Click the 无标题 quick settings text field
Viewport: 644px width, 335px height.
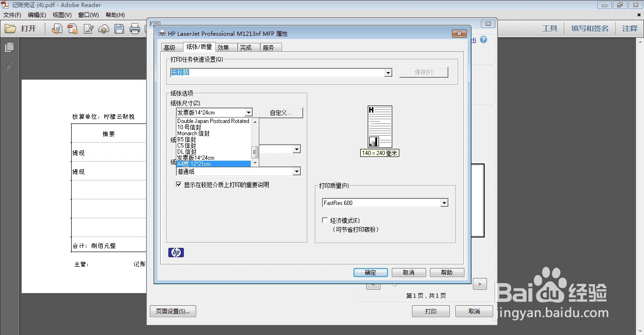277,73
